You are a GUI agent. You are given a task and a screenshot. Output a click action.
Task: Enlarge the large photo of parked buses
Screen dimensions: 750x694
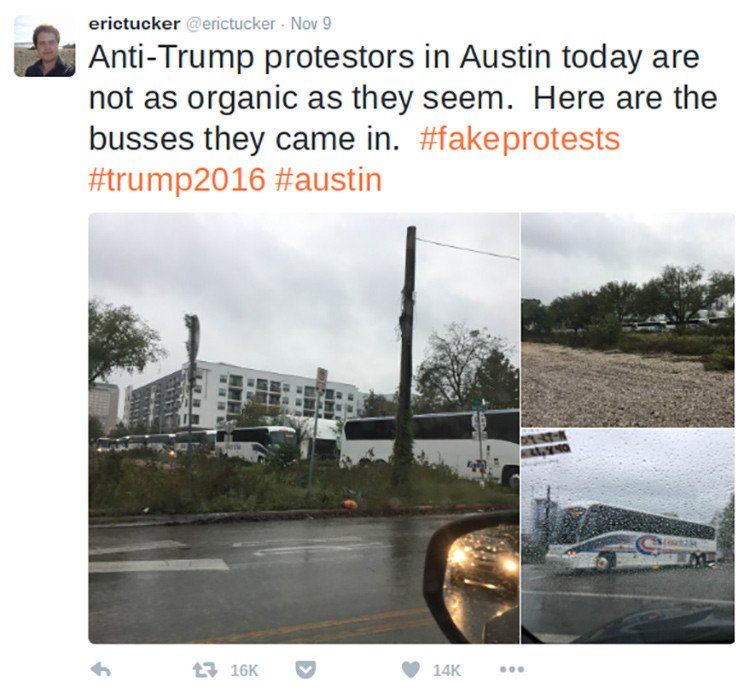(304, 428)
